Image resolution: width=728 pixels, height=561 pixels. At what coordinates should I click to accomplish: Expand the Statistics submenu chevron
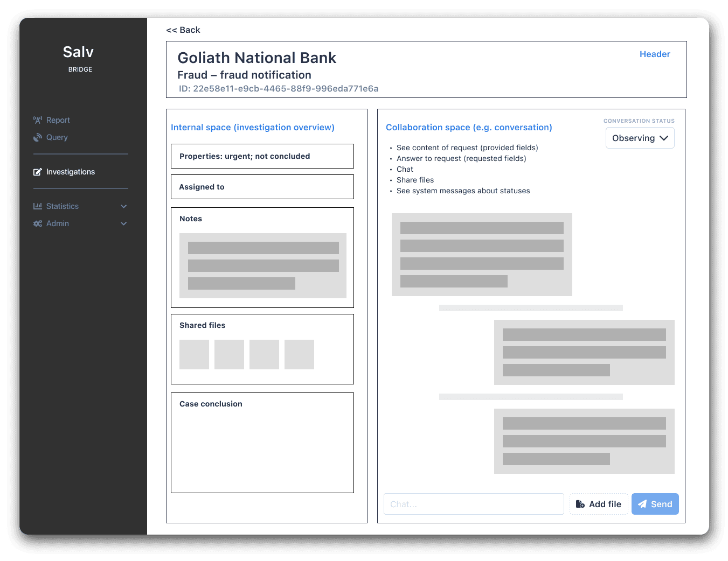pos(124,206)
